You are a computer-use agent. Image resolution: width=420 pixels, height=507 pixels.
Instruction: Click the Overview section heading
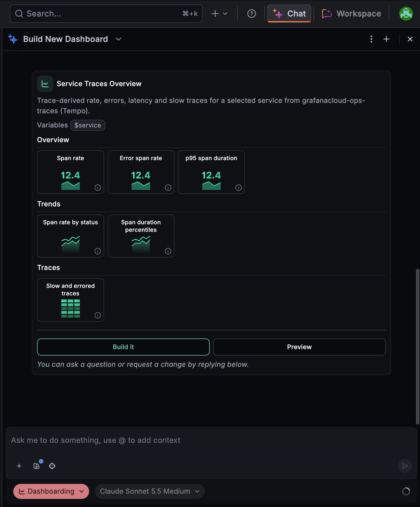click(53, 140)
